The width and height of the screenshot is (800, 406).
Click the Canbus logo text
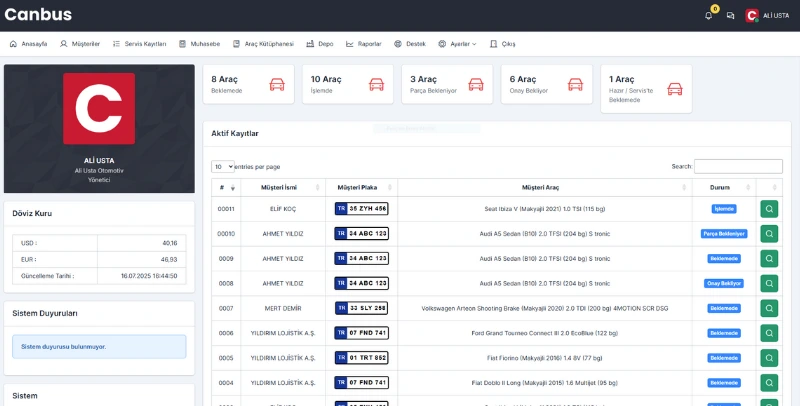click(38, 15)
